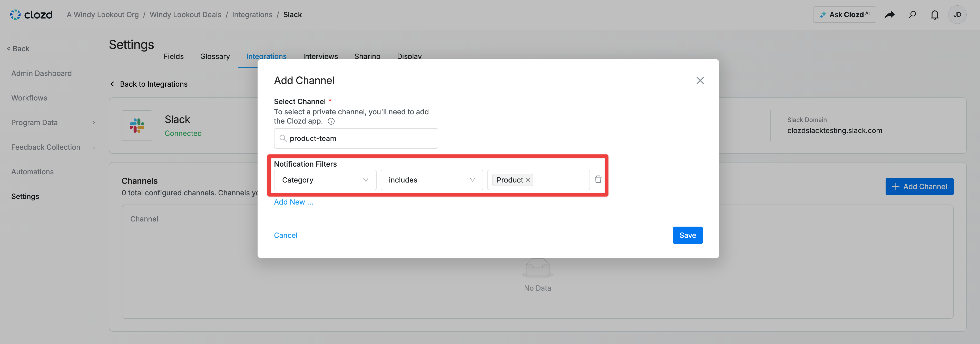Open the JD user avatar menu
The image size is (980, 344).
[x=957, y=15]
